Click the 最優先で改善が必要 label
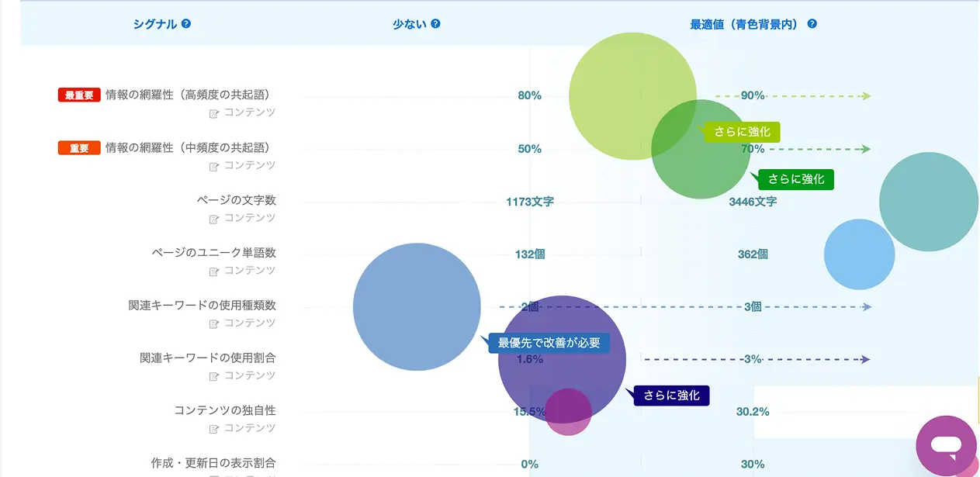This screenshot has width=980, height=477. click(549, 343)
